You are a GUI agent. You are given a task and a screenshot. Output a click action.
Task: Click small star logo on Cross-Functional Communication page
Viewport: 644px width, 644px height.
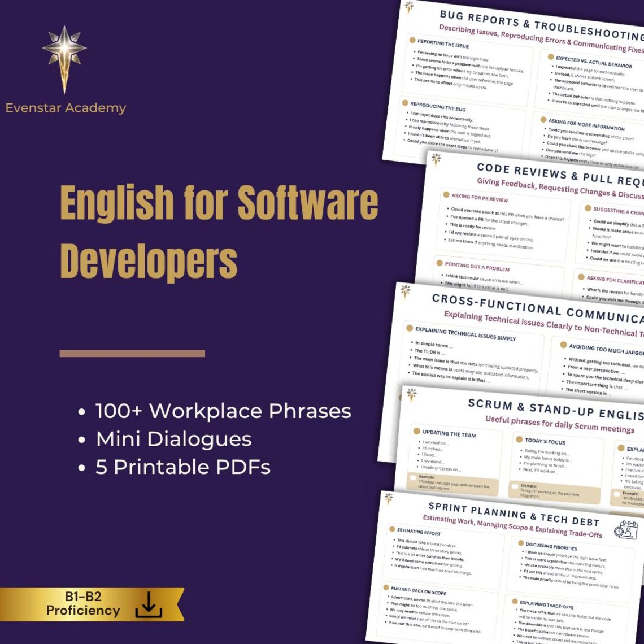click(406, 291)
